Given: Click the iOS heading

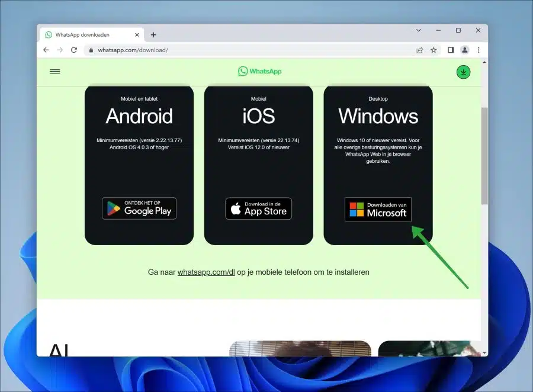Looking at the screenshot, I should click(x=259, y=116).
